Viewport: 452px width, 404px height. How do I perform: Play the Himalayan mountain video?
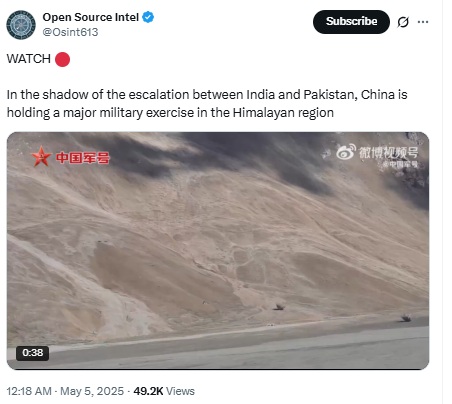218,251
